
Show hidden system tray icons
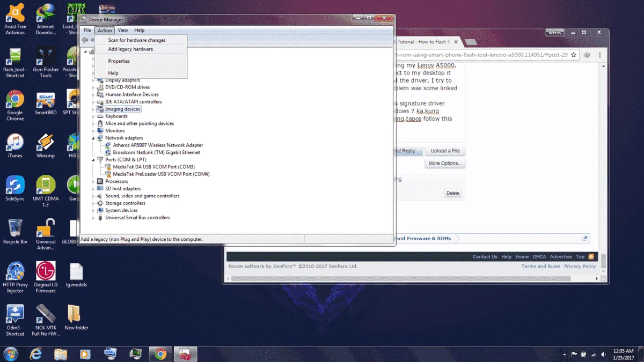(565, 354)
